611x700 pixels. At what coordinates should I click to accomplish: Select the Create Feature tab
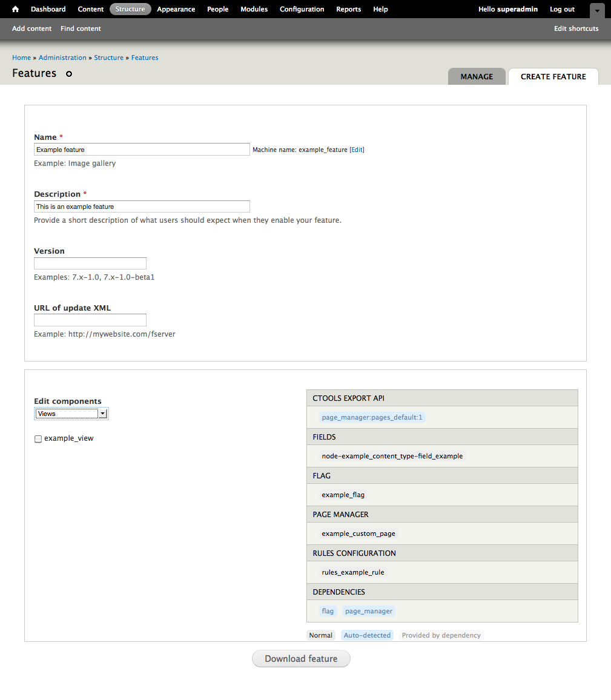pos(553,77)
